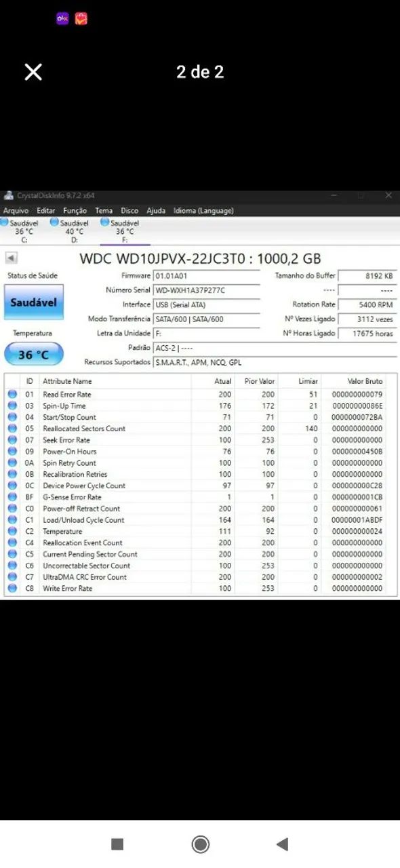The height and width of the screenshot is (868, 400).
Task: Select the Reallocated Sectors Count attribute name
Action: tap(84, 429)
